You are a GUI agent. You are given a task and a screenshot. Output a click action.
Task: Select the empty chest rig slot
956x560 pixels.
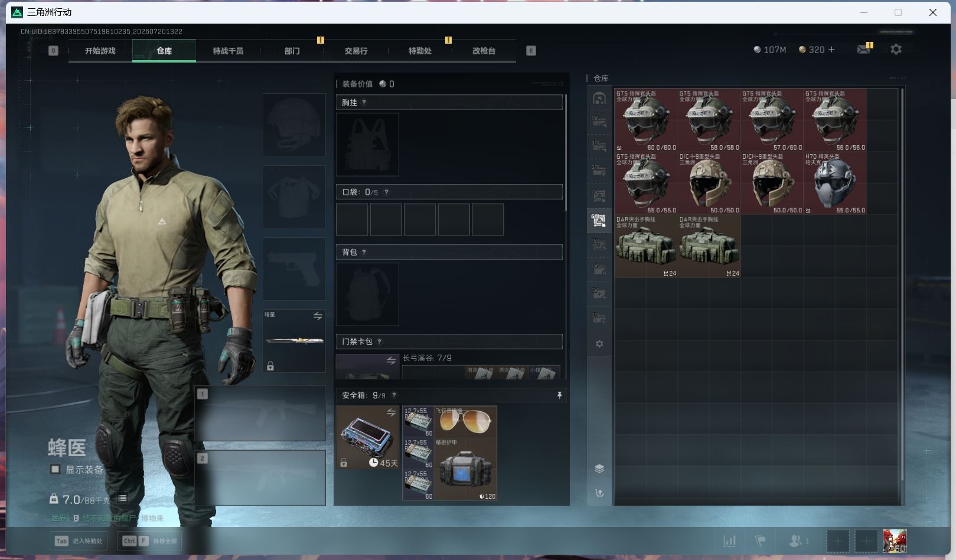pos(367,145)
